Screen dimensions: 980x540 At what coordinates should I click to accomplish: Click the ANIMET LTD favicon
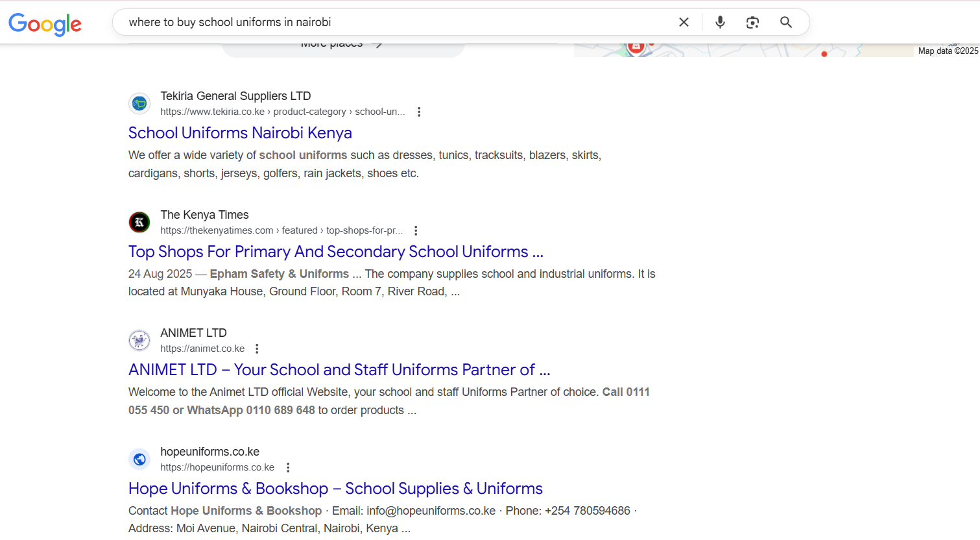pos(139,341)
